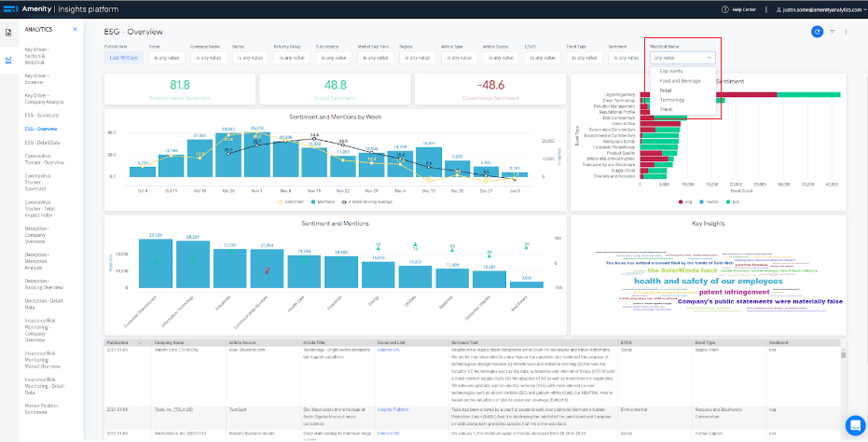Click the 81.8 Environmental Sentiment tile
Screen dimensions: 868x442
180,89
